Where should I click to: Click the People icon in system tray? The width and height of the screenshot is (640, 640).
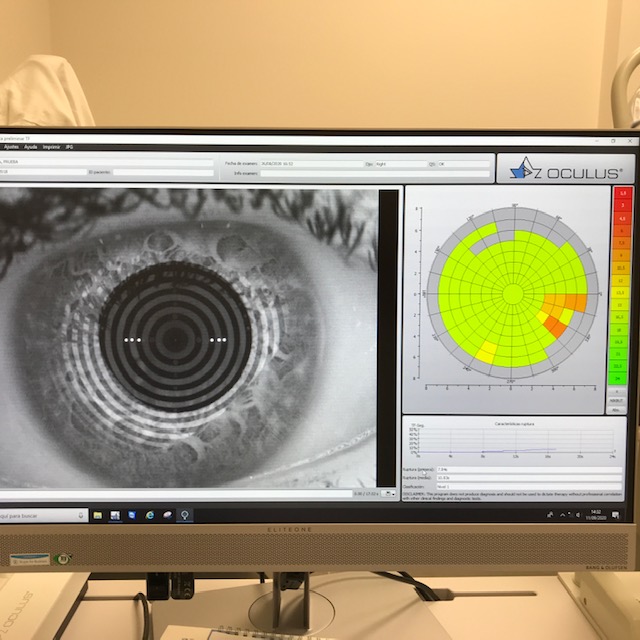coord(549,515)
